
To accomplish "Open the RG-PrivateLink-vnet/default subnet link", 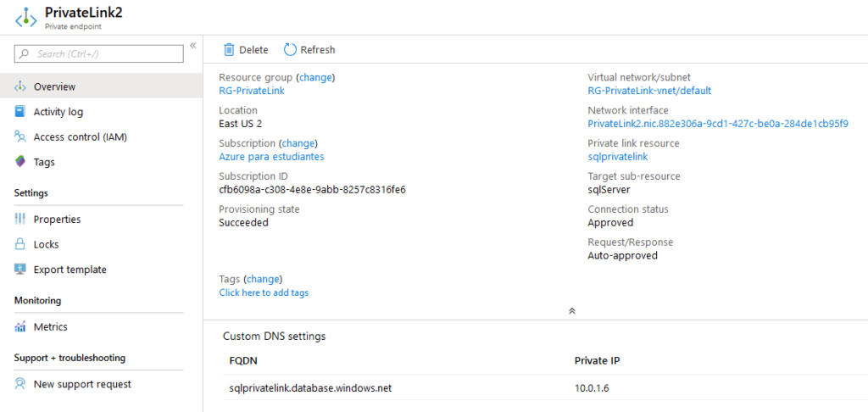I will coord(649,91).
